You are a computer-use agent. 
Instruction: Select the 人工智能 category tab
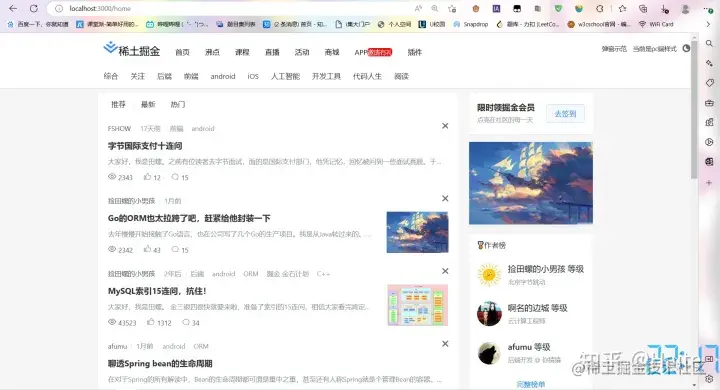click(x=285, y=76)
